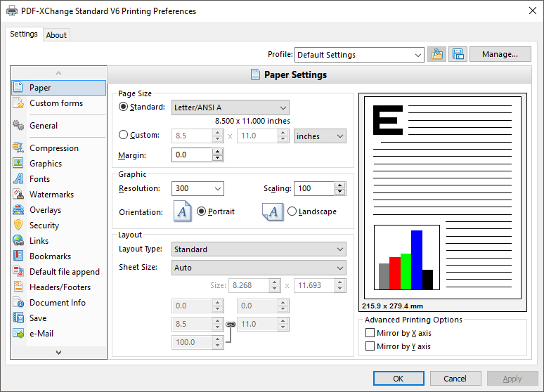Click the Headers/Footers page icon

(18, 287)
